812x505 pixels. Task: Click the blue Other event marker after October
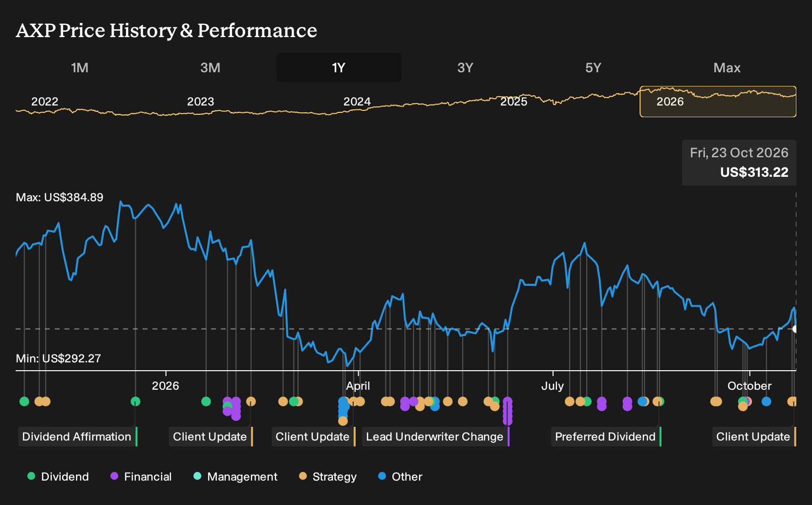click(766, 401)
